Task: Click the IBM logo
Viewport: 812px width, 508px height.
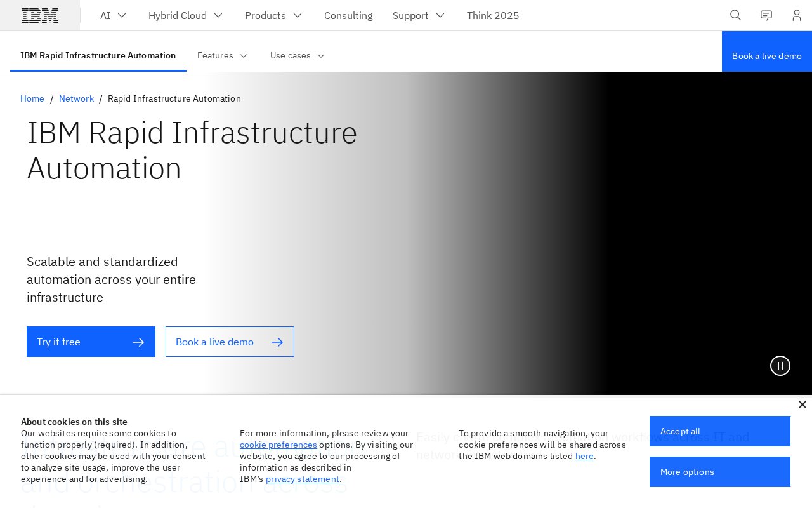Action: 40,15
